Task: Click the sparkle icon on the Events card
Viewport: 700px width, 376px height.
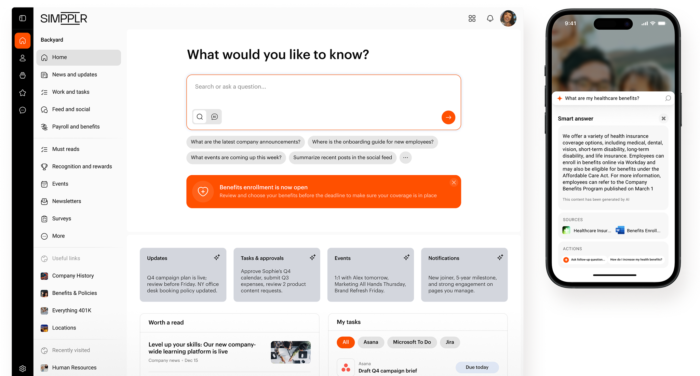Action: click(x=406, y=257)
